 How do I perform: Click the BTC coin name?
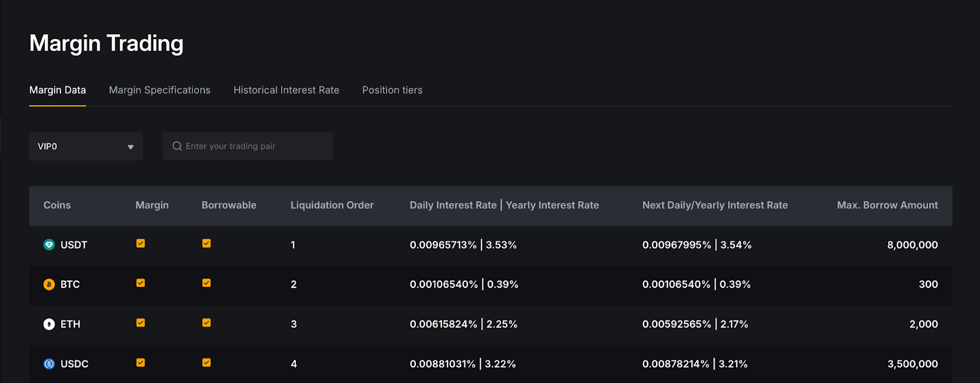[70, 284]
